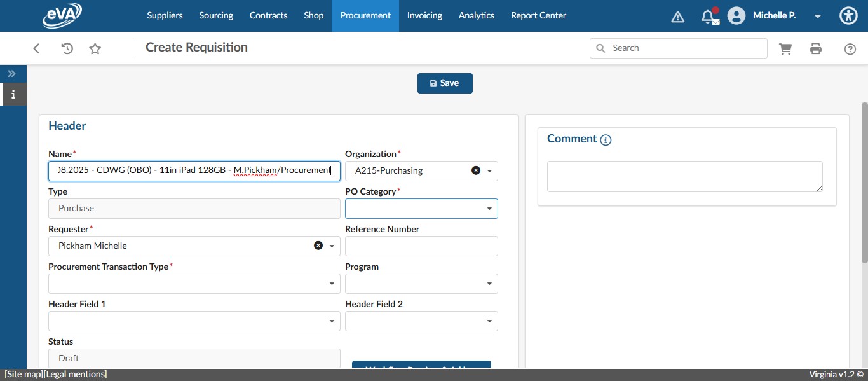Viewport: 868px width, 381px height.
Task: Click the warning triangle alert icon
Action: 677,16
